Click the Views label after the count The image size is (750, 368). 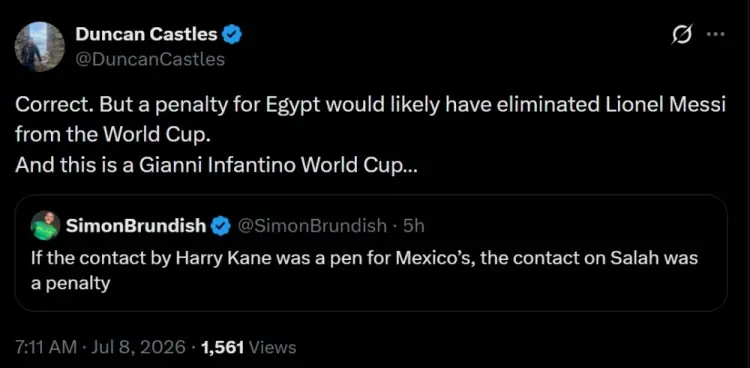point(273,347)
